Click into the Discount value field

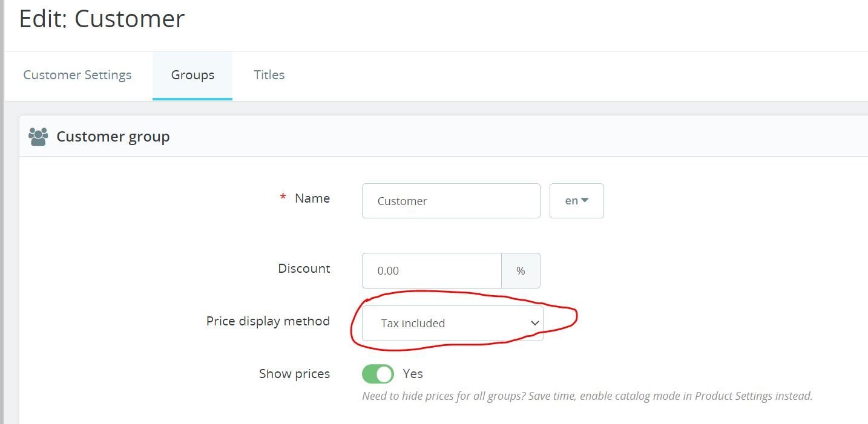[x=431, y=271]
